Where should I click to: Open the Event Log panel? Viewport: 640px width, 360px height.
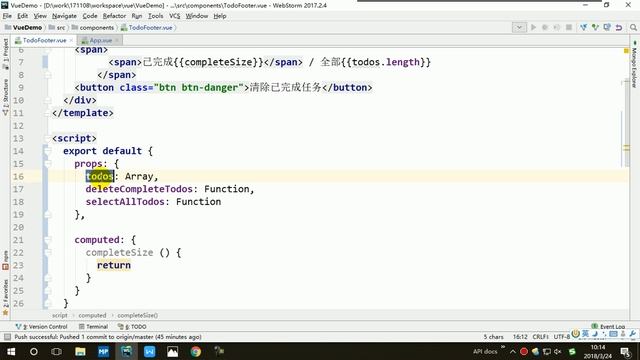608,327
